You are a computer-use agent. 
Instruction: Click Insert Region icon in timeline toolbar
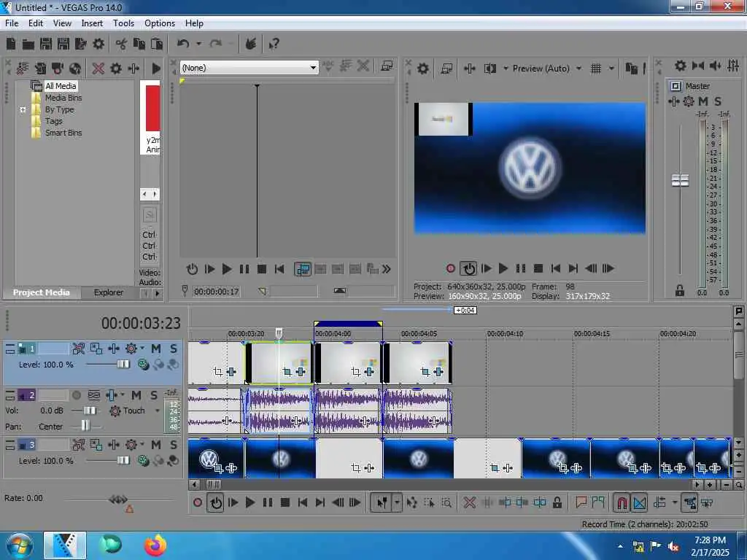[598, 502]
